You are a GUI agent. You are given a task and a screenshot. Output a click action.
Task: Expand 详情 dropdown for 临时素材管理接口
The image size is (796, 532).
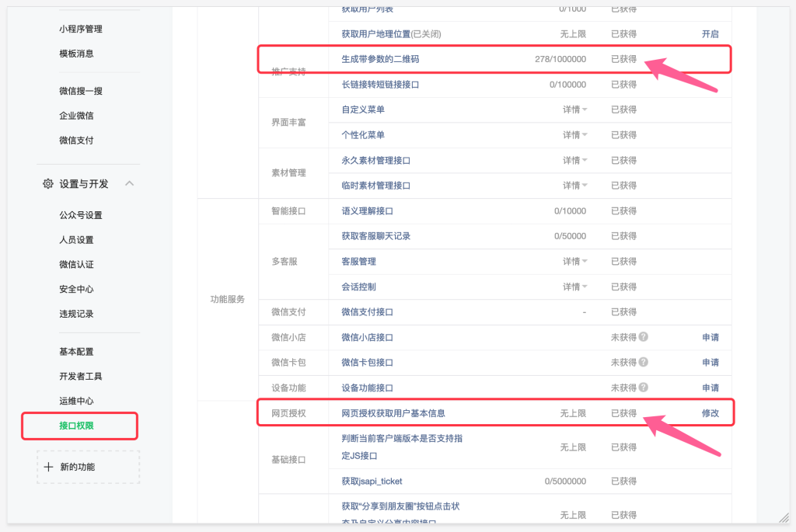coord(574,186)
